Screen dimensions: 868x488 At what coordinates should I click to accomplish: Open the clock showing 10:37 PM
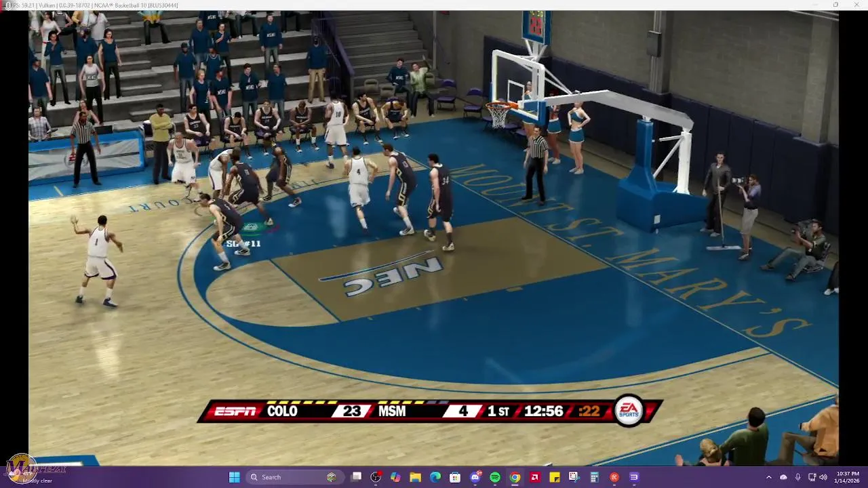(x=848, y=477)
